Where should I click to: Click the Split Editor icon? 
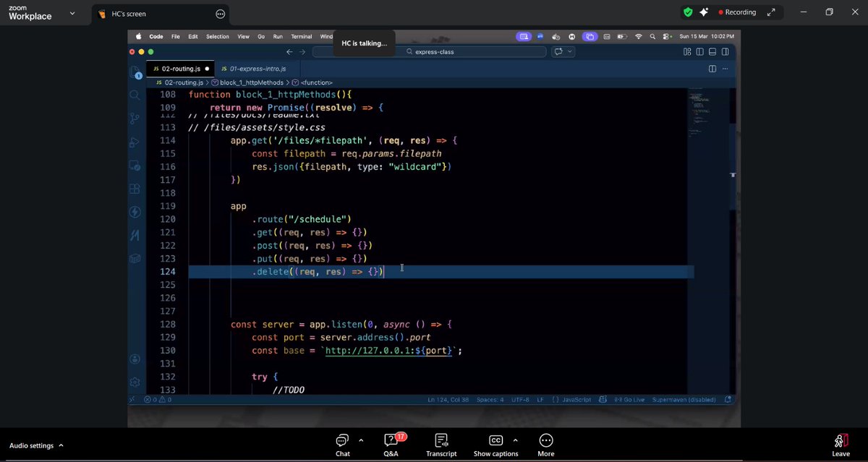712,69
